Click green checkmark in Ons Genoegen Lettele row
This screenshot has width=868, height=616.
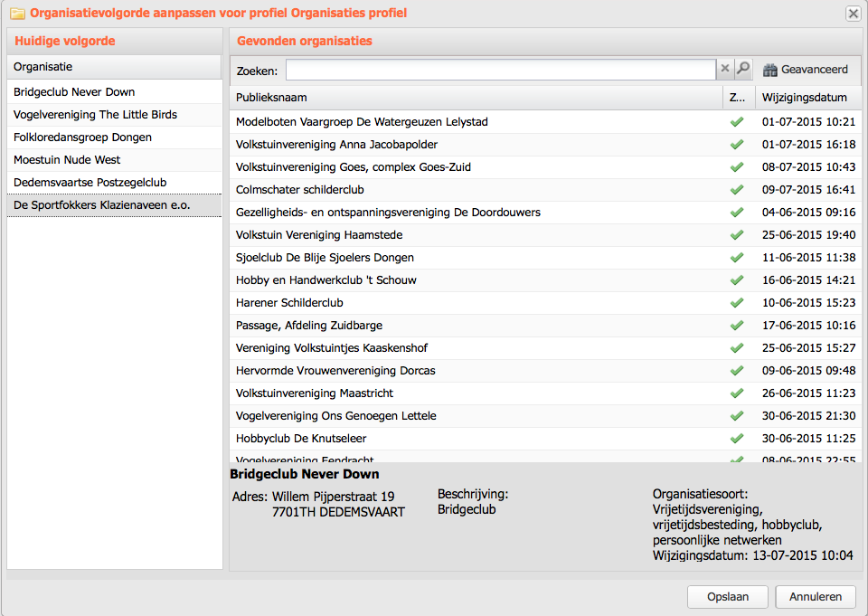tap(737, 416)
